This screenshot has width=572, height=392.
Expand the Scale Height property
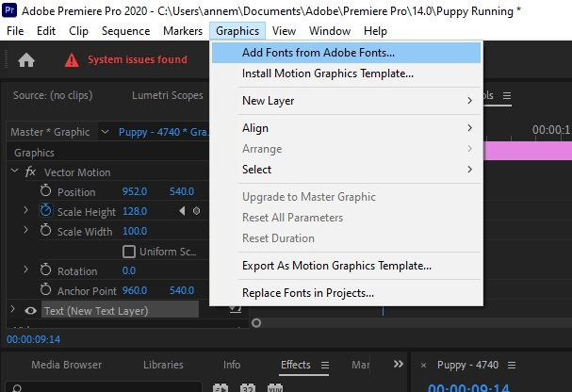25,210
